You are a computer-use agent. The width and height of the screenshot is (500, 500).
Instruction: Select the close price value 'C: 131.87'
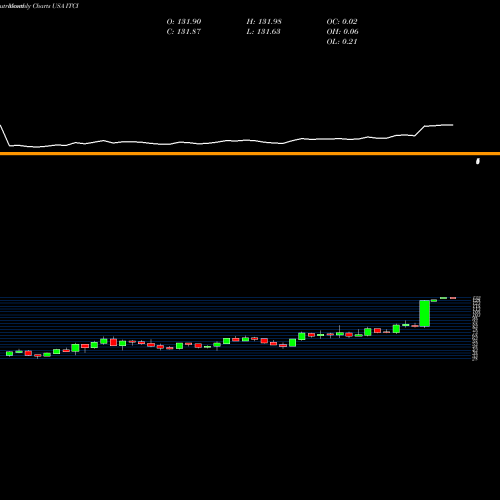pos(184,32)
